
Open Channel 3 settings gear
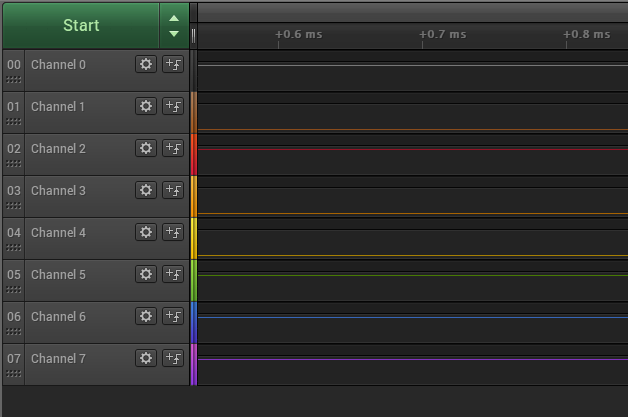tap(146, 190)
